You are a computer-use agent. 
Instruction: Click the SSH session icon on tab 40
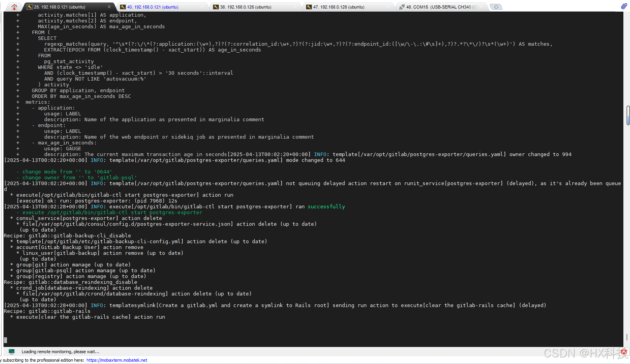point(123,7)
